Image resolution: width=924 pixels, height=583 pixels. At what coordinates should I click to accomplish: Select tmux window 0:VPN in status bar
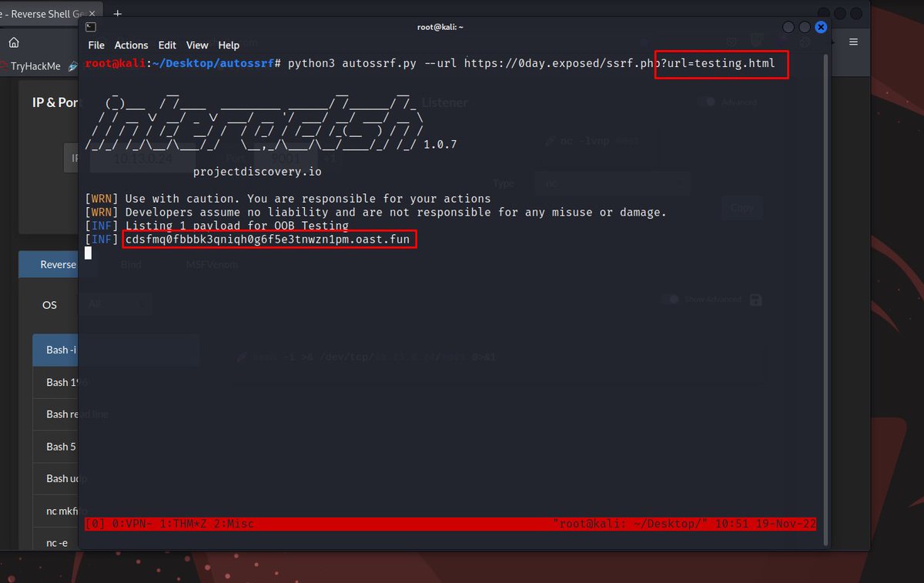(x=131, y=524)
